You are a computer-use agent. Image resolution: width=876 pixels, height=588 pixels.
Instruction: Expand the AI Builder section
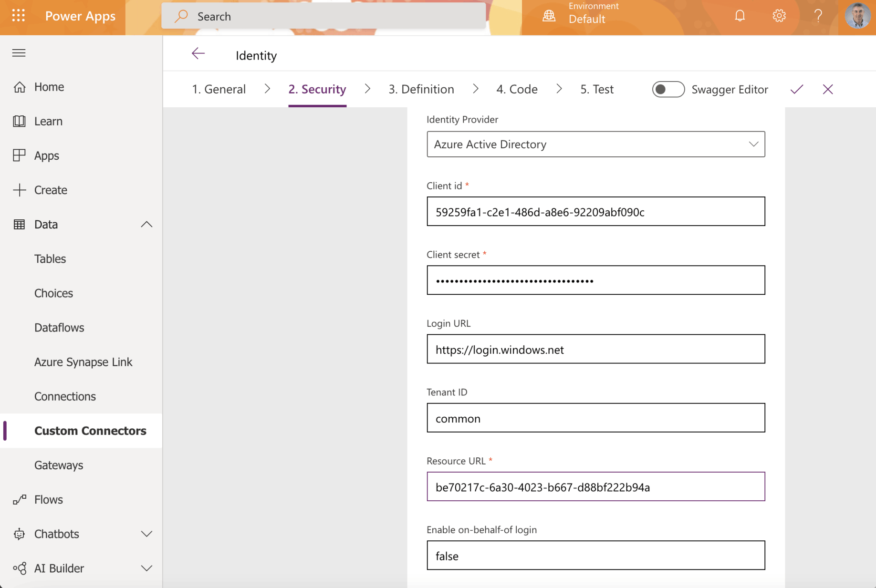146,568
